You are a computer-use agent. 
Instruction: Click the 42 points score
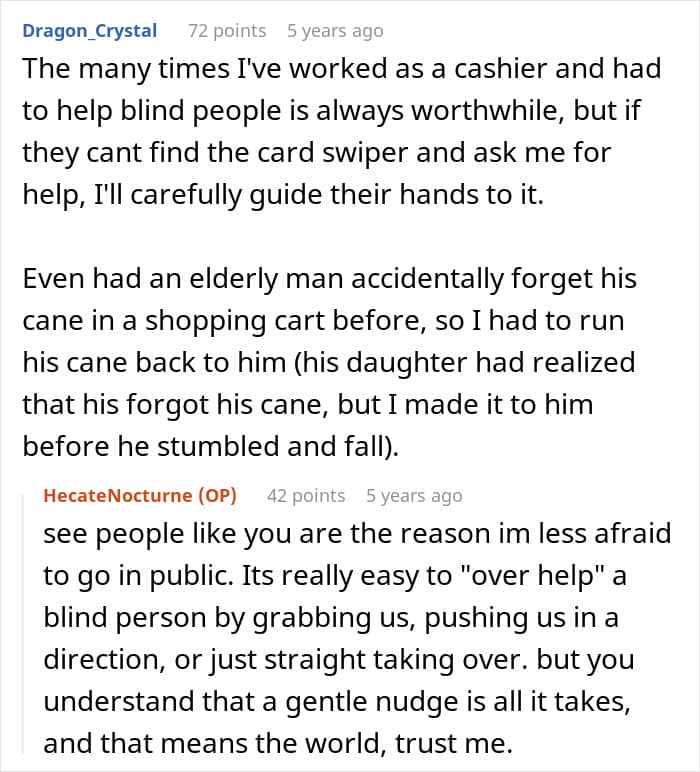[306, 495]
